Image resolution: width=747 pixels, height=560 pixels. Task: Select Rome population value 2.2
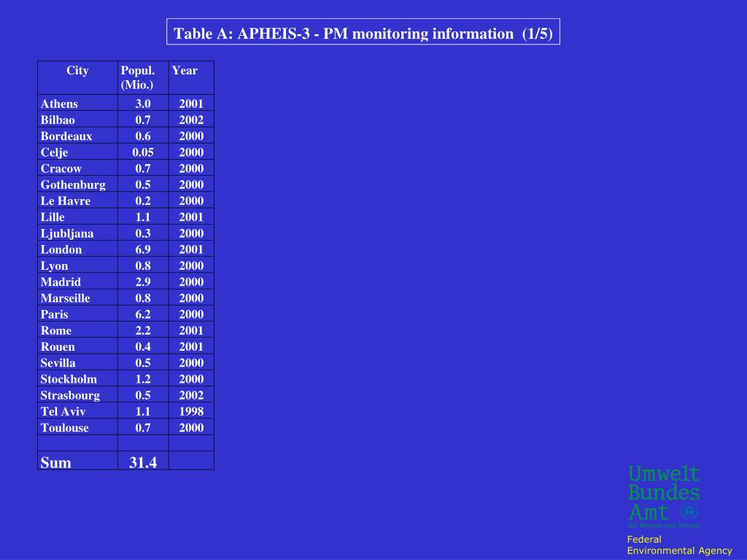pos(143,330)
